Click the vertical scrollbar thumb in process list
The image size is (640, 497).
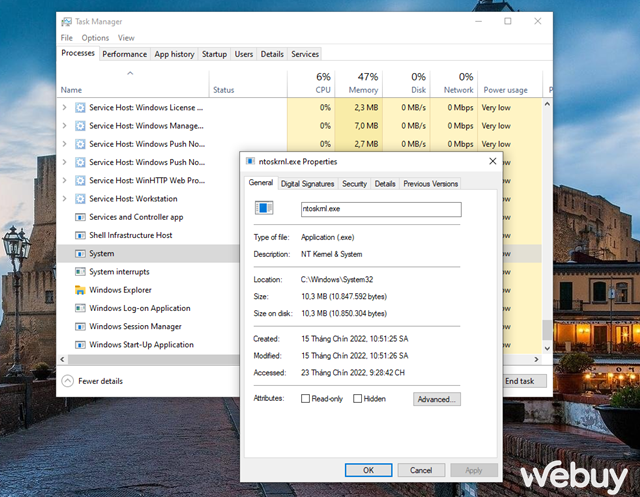(x=547, y=330)
